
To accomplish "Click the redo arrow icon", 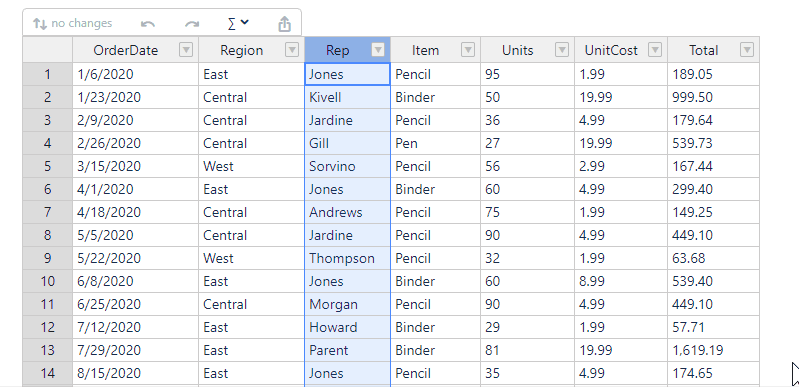I will (192, 24).
